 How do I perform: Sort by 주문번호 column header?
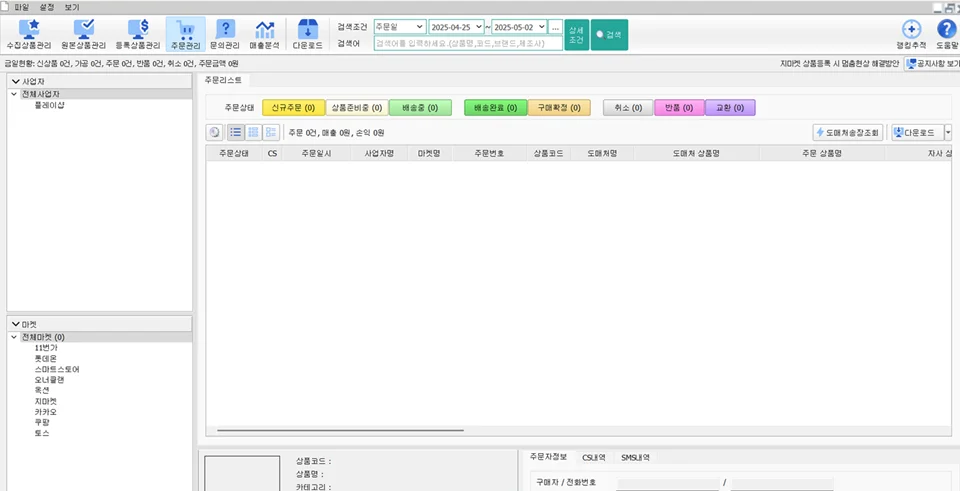489,154
